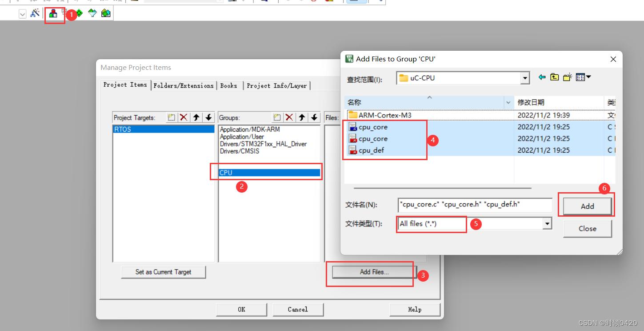644x331 pixels.
Task: Close the Add Files dialog with X
Action: tap(613, 59)
